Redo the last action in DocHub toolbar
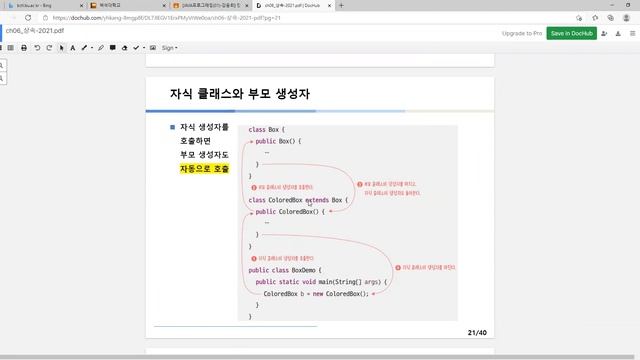The image size is (640, 360). (x=49, y=48)
